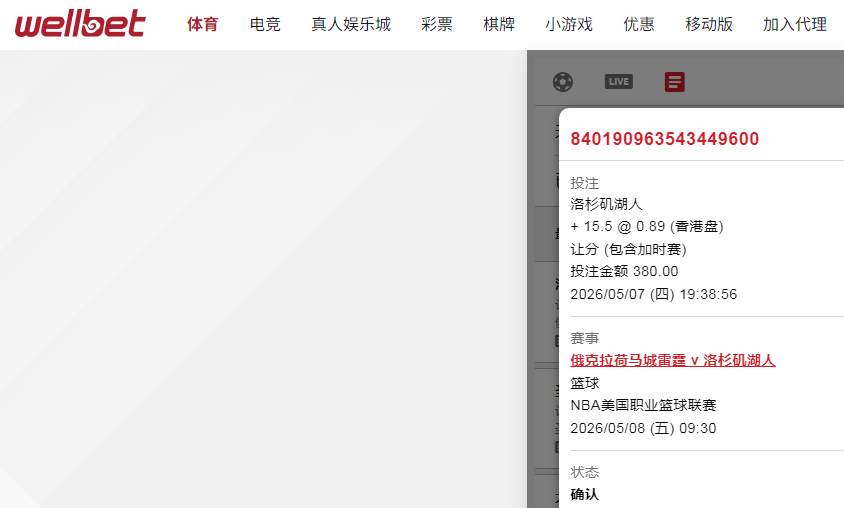Click the match time 2026/05/08 09:30
This screenshot has height=508, width=844.
[x=643, y=428]
